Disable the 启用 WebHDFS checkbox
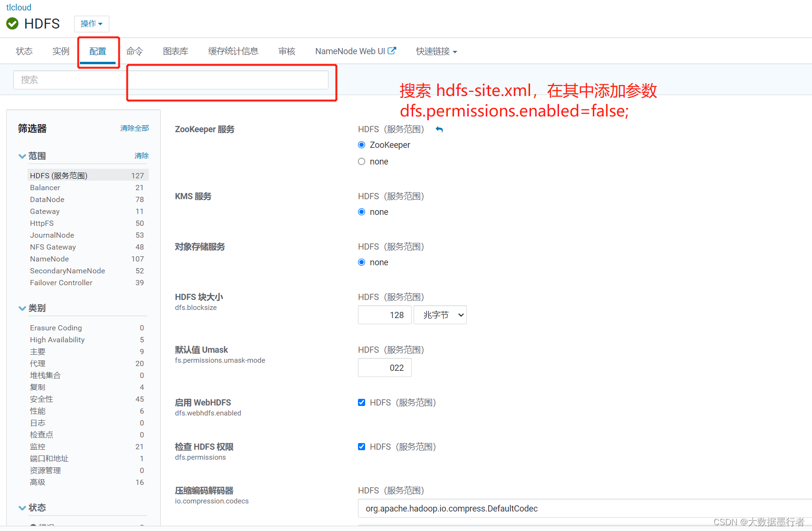The width and height of the screenshot is (812, 531). (x=361, y=402)
